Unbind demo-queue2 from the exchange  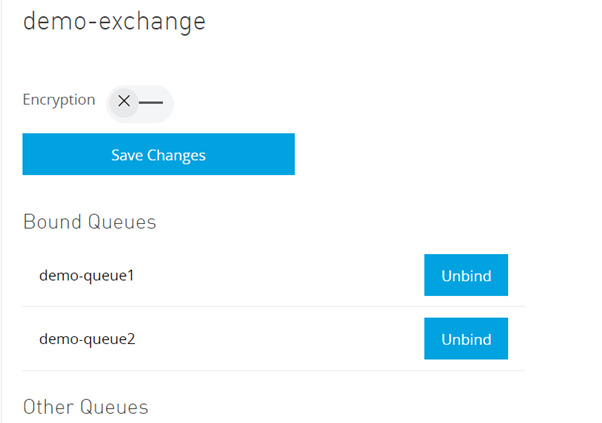click(465, 339)
